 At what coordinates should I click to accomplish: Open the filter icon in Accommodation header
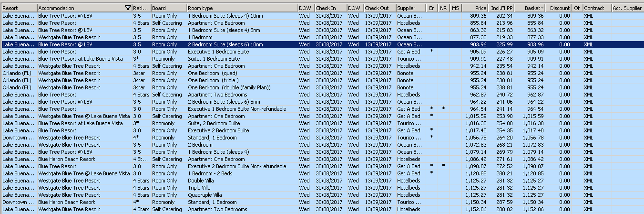pos(127,8)
